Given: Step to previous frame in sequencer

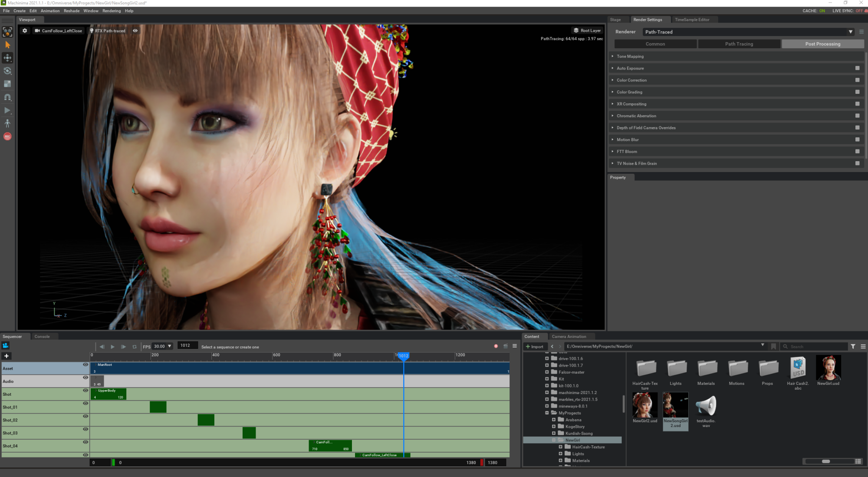Looking at the screenshot, I should pos(102,347).
